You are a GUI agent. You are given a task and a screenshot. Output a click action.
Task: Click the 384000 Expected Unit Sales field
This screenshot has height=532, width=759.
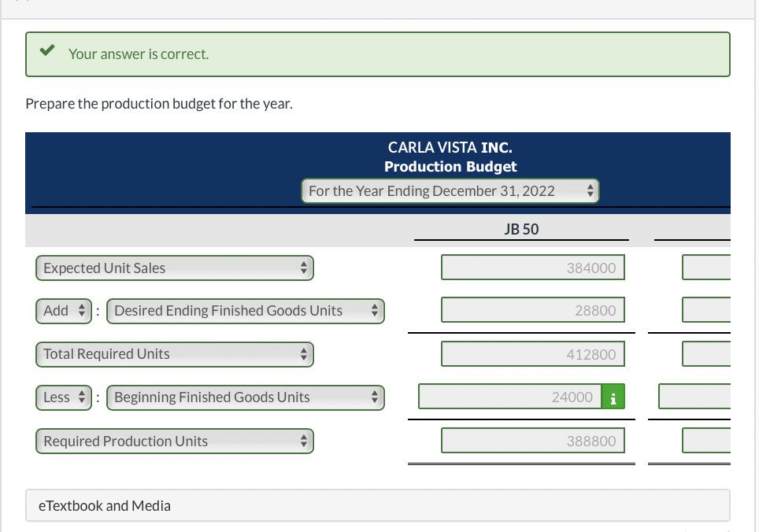pos(533,267)
